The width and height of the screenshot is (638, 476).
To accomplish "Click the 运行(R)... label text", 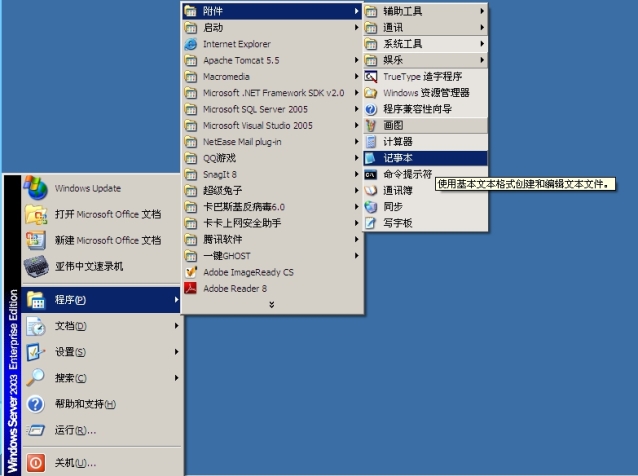I will [x=75, y=430].
